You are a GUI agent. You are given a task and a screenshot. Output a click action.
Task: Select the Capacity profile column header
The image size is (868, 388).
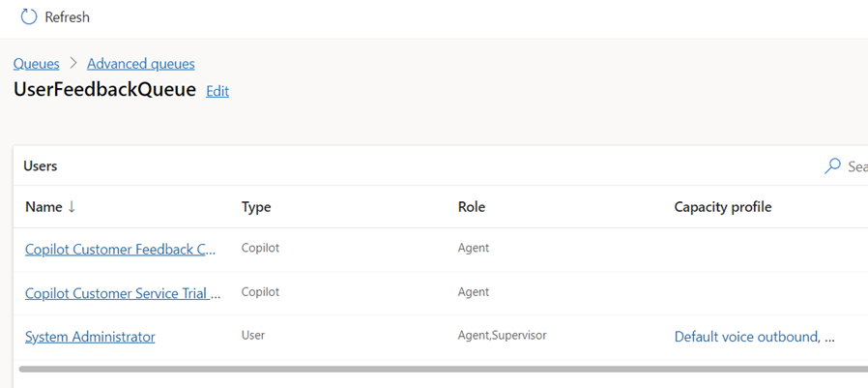tap(722, 207)
